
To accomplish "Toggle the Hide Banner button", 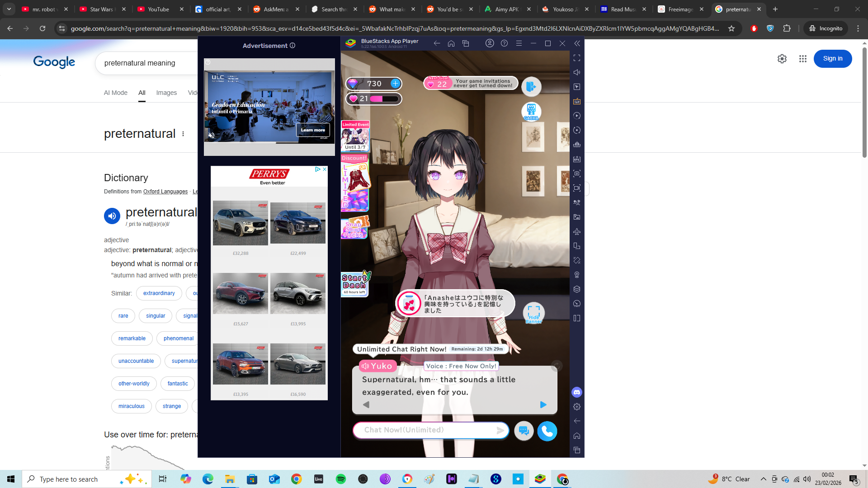I will 533,313.
